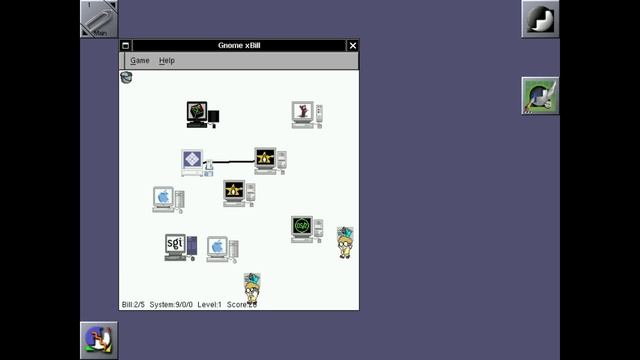Click the Level:1 status text
The image size is (640, 360).
pos(209,304)
